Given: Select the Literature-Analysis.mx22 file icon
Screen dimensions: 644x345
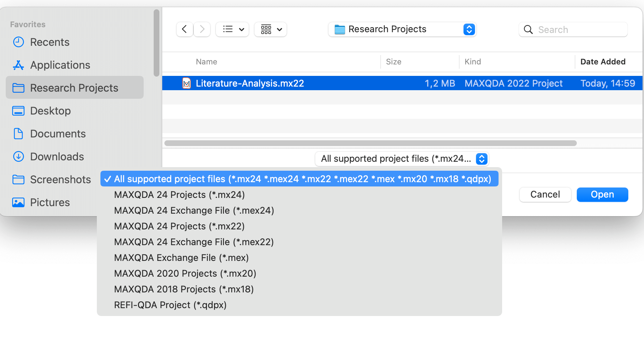Looking at the screenshot, I should click(187, 83).
